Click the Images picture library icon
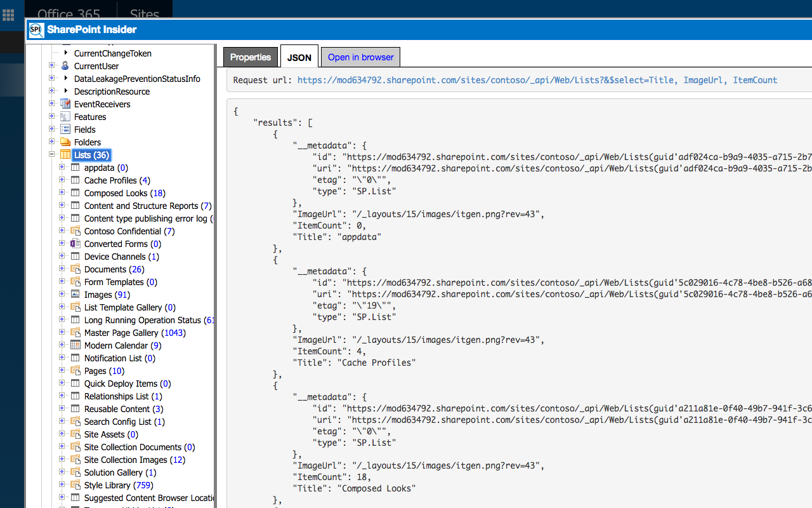The width and height of the screenshot is (812, 508). coord(75,295)
